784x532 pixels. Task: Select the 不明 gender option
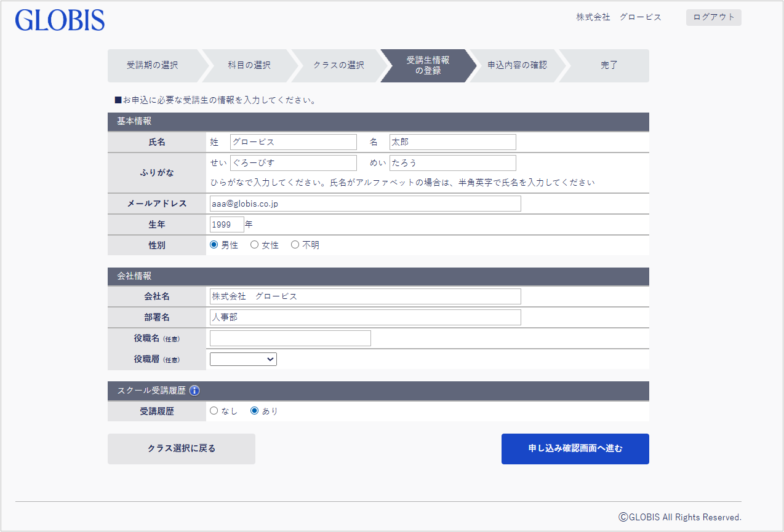295,244
